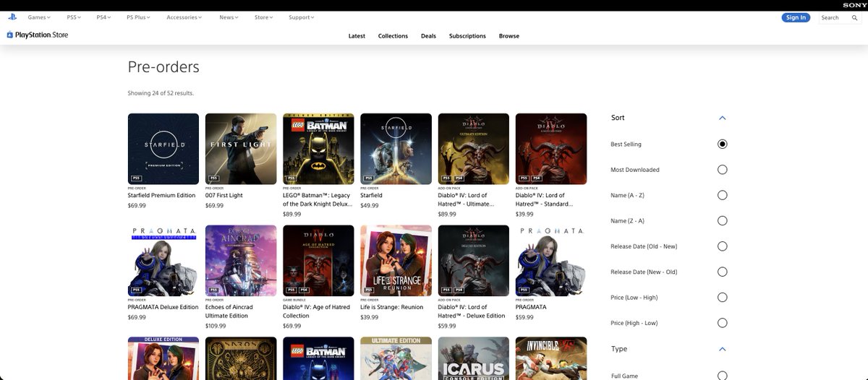Screen dimensions: 868x380
Task: Click the Pre-orders page heading
Action: [x=163, y=67]
